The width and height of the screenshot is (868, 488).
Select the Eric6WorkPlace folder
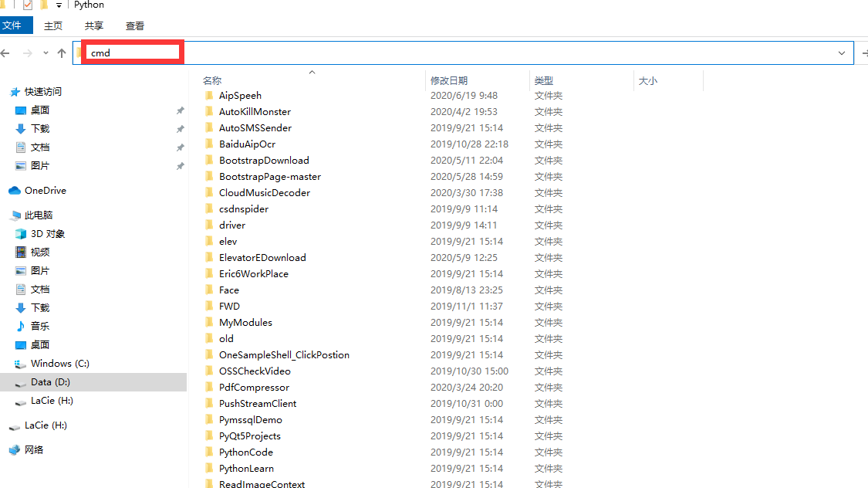point(254,273)
